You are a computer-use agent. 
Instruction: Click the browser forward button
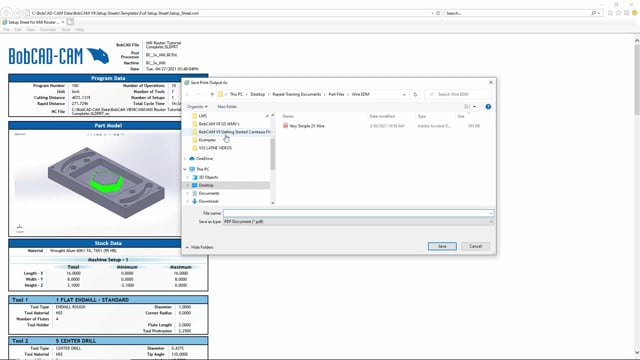click(x=18, y=13)
